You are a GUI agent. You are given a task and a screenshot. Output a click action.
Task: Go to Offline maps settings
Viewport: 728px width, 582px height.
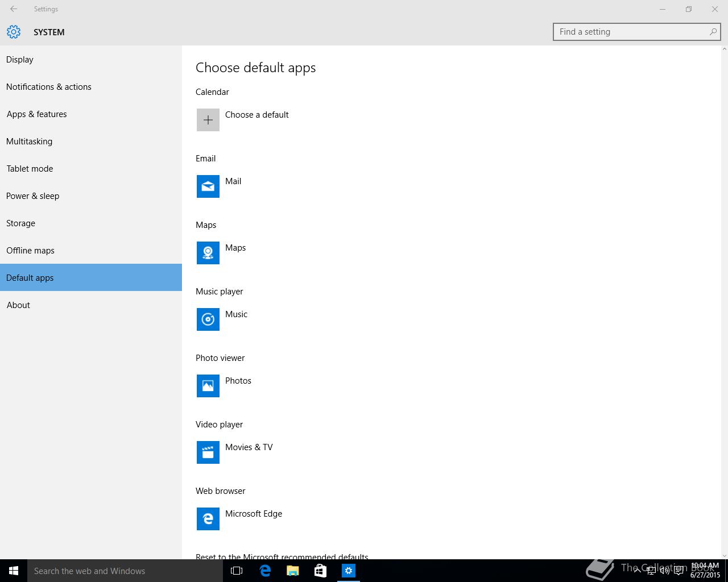91,251
